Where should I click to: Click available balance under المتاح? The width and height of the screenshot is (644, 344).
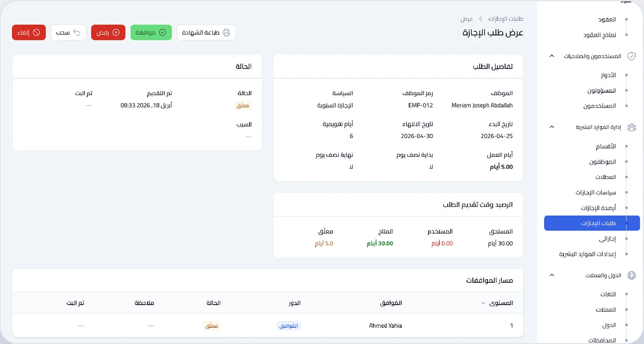[x=380, y=243]
